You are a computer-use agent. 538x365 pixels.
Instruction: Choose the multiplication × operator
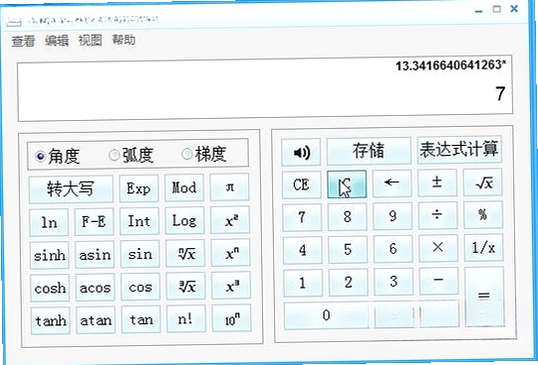(x=438, y=248)
